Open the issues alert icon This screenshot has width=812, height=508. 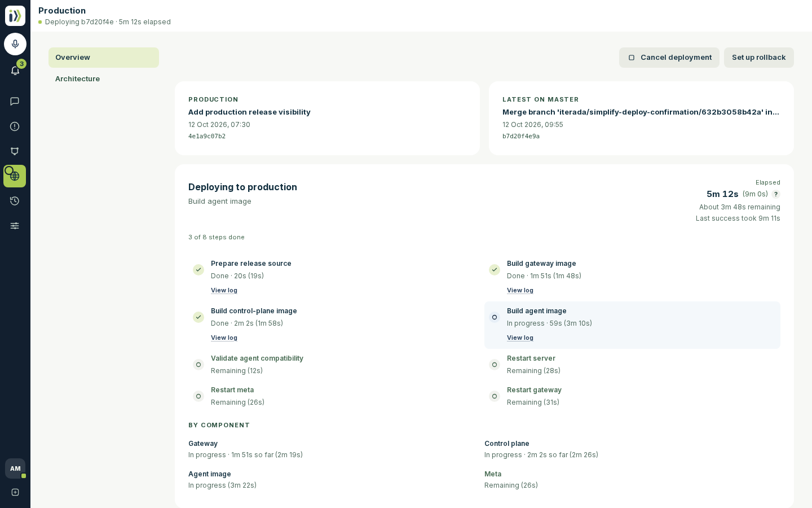[x=15, y=126]
